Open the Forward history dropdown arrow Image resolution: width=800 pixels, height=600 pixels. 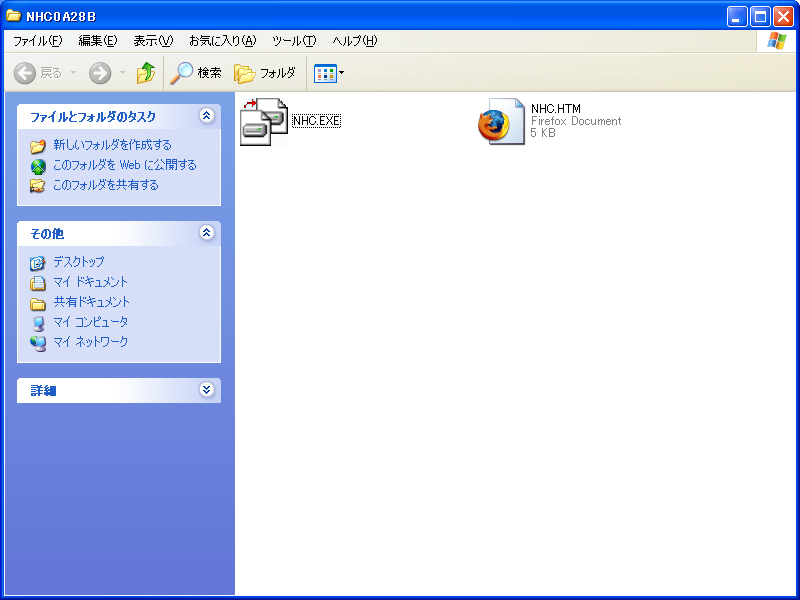(123, 73)
